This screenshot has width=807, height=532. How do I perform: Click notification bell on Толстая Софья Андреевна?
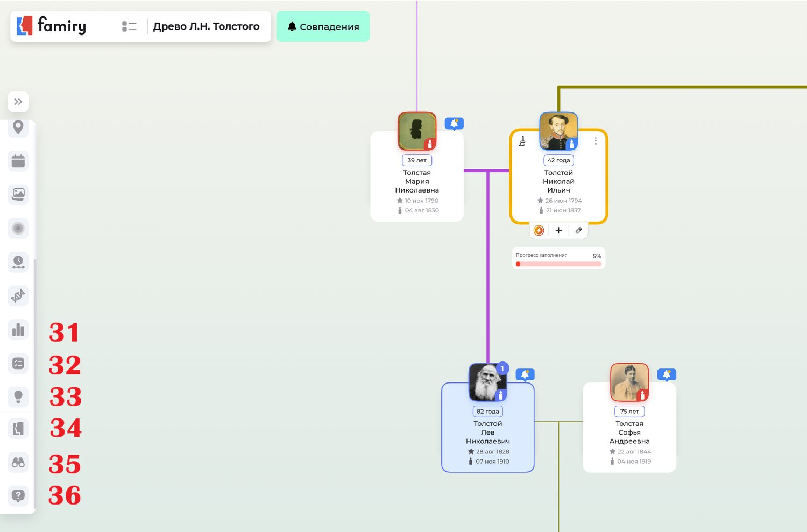tap(667, 374)
